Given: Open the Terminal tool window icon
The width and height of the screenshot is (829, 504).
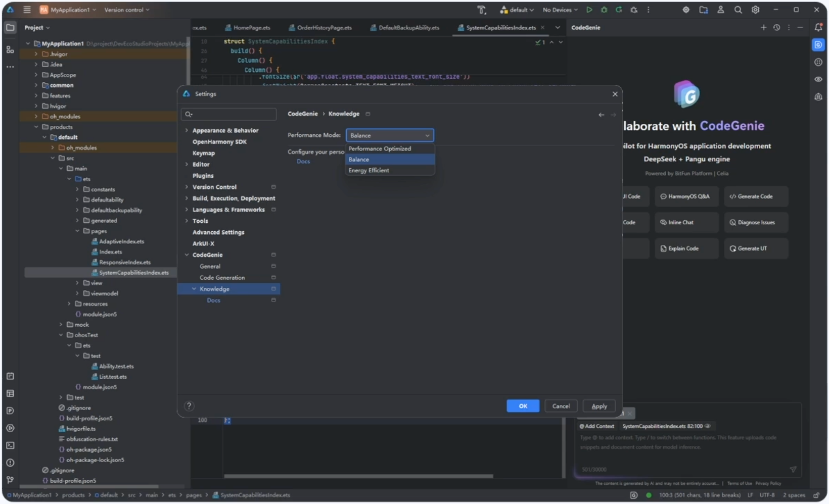Looking at the screenshot, I should coord(10,445).
